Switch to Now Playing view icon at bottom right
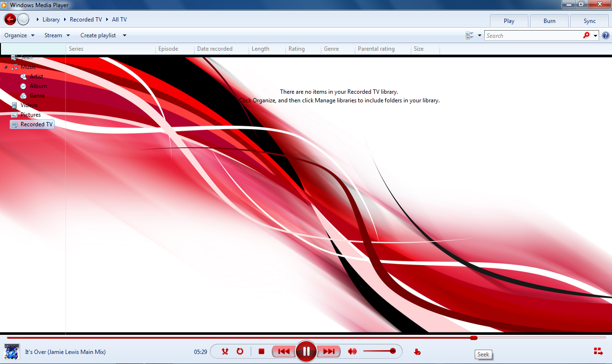This screenshot has height=364, width=612. coord(599,351)
